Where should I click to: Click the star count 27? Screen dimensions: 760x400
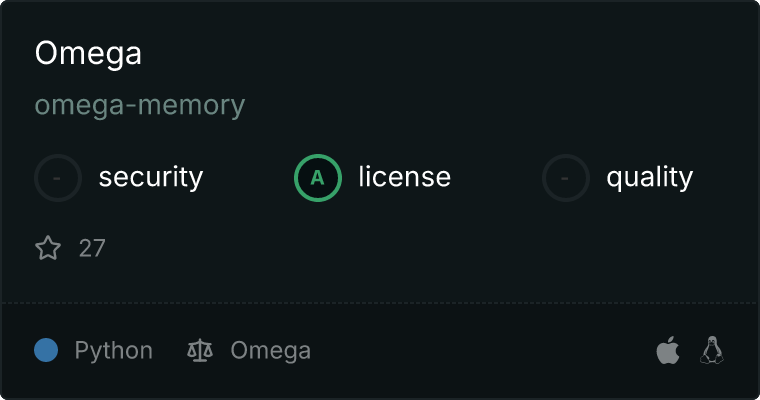92,248
